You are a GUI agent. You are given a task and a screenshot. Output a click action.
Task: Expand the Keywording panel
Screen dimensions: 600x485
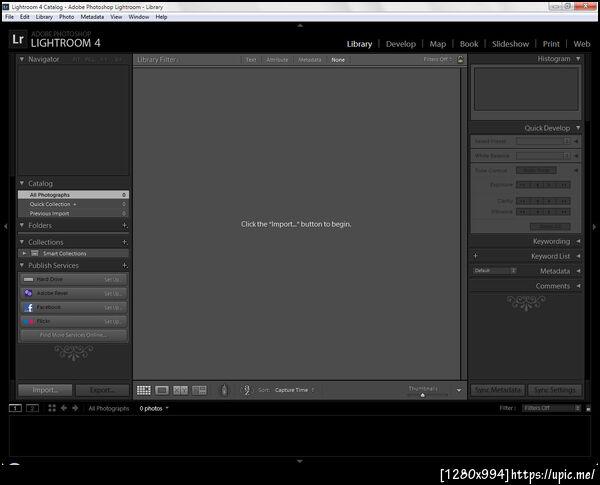578,241
